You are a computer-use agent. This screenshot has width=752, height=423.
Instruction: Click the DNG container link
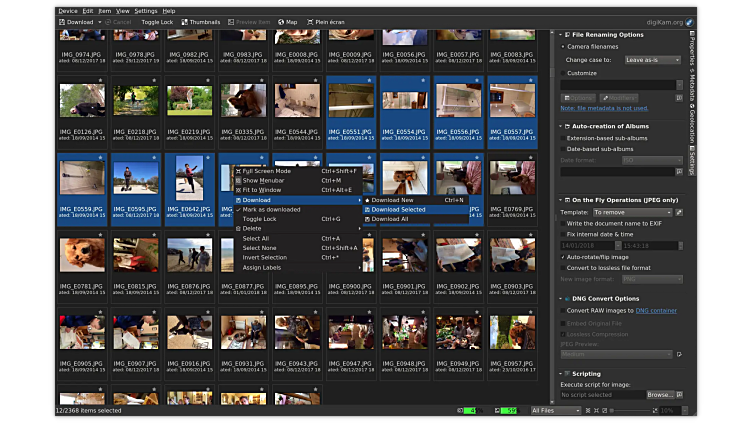point(655,310)
